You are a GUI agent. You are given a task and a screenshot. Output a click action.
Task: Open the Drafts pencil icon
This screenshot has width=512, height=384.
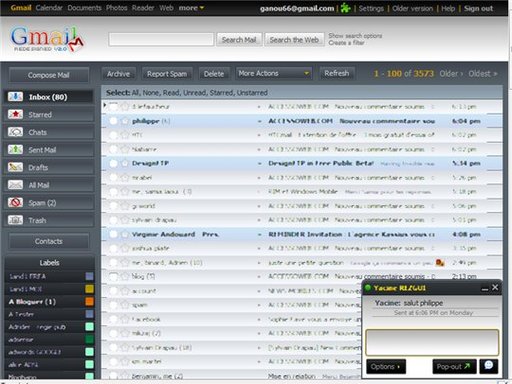click(x=15, y=167)
